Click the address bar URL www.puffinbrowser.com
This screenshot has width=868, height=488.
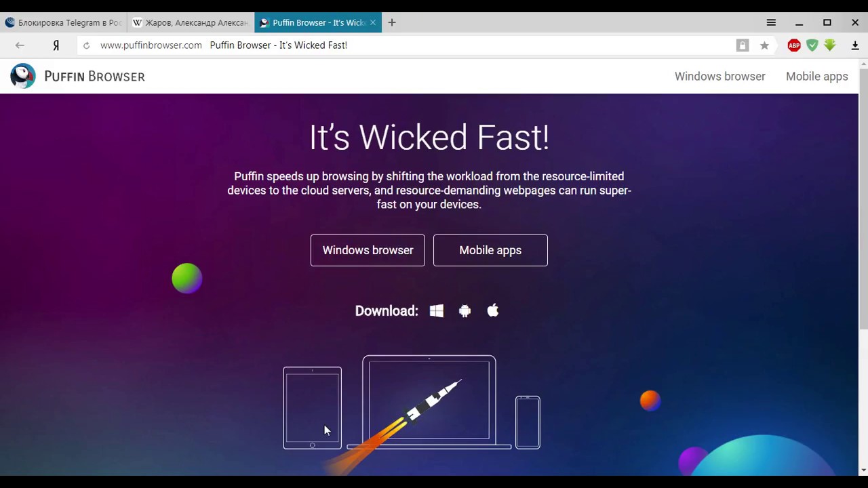tap(151, 45)
